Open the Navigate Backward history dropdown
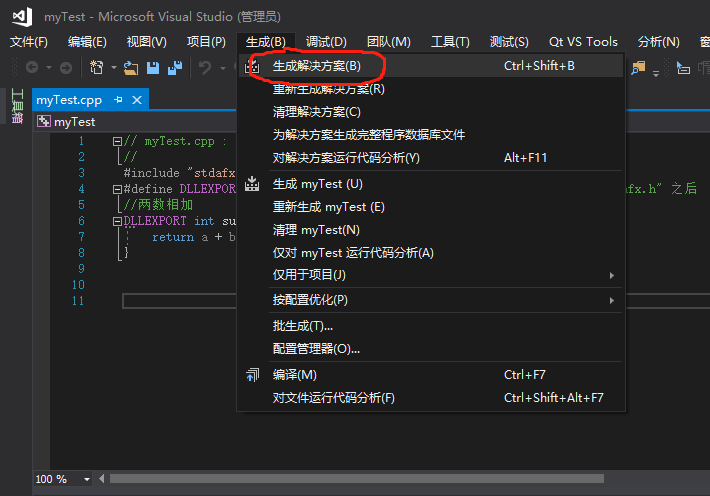 [48, 67]
